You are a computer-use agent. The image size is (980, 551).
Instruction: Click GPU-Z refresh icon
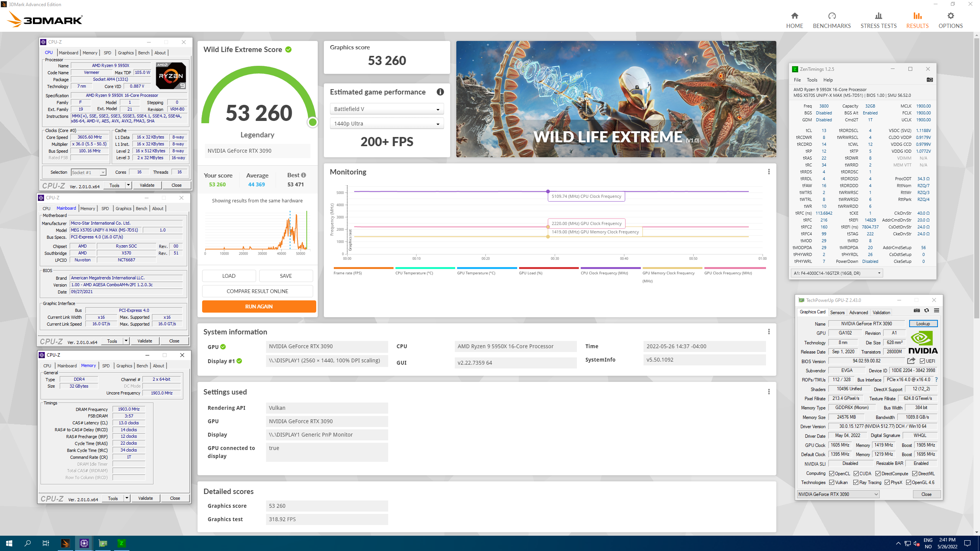tap(926, 311)
